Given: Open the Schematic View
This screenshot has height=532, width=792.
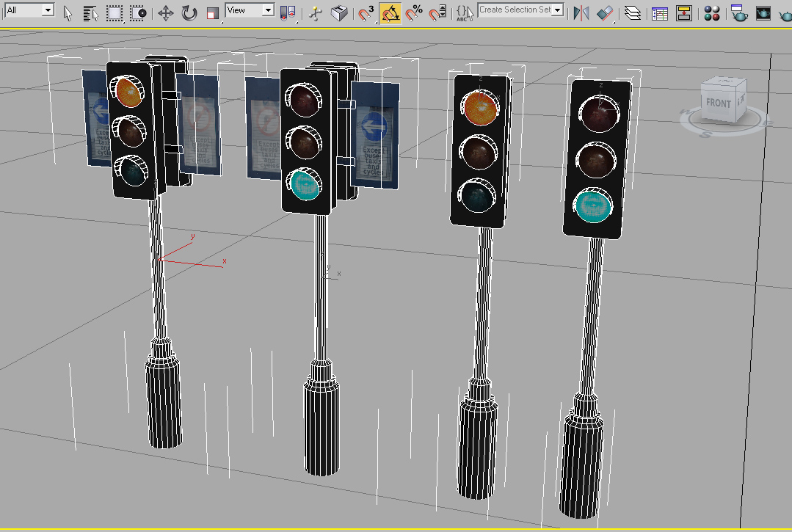Looking at the screenshot, I should coord(684,12).
